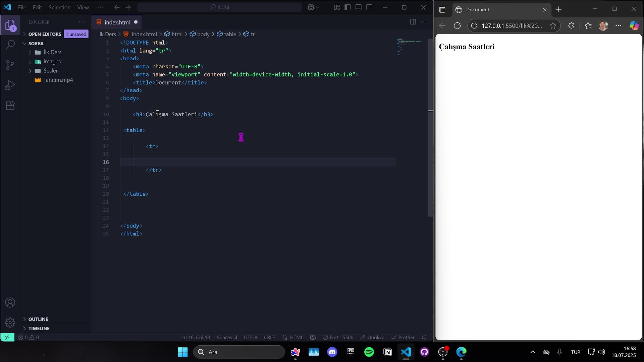Image resolution: width=644 pixels, height=362 pixels.
Task: Open editor More Actions ellipsis
Action: [424, 22]
